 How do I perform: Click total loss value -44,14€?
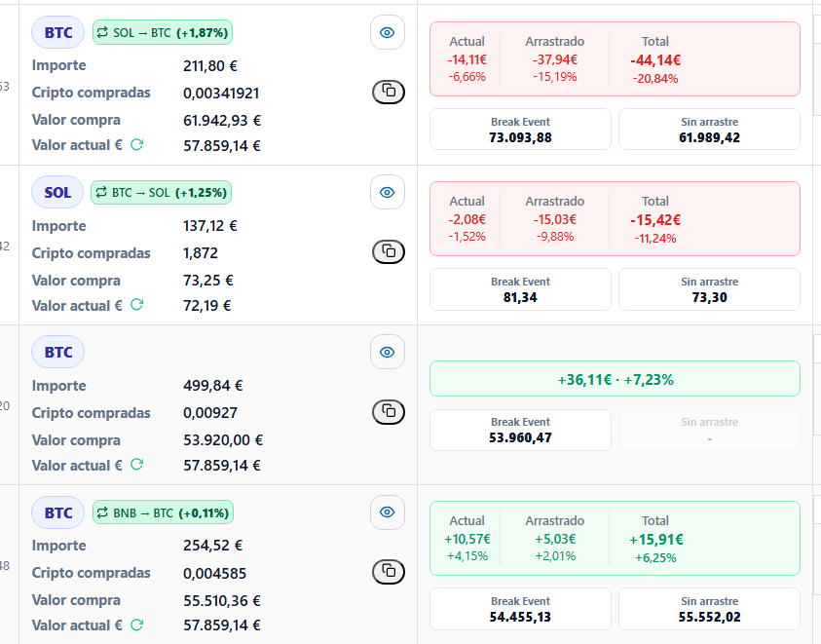pos(655,60)
